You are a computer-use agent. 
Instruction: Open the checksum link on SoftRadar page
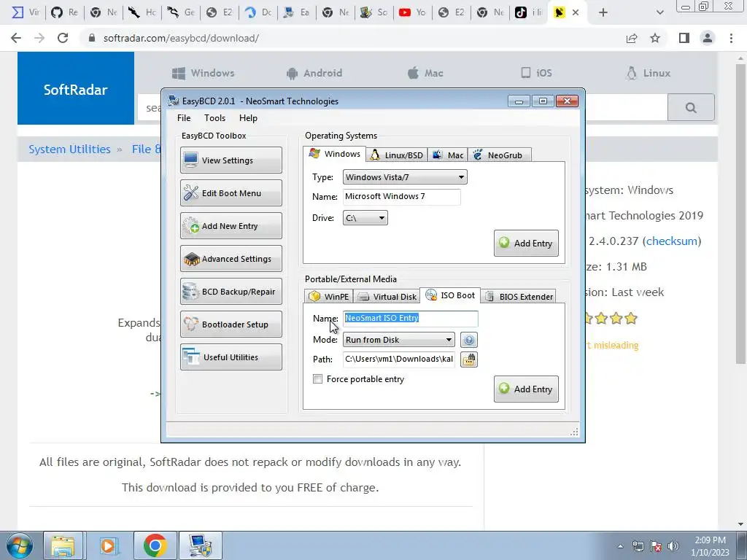(x=672, y=241)
